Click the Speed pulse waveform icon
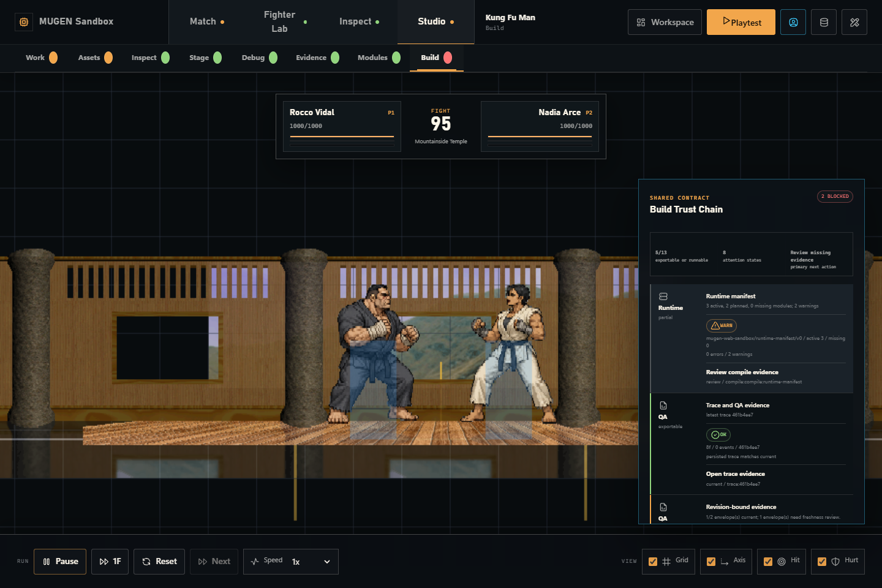The width and height of the screenshot is (882, 588). click(x=255, y=562)
